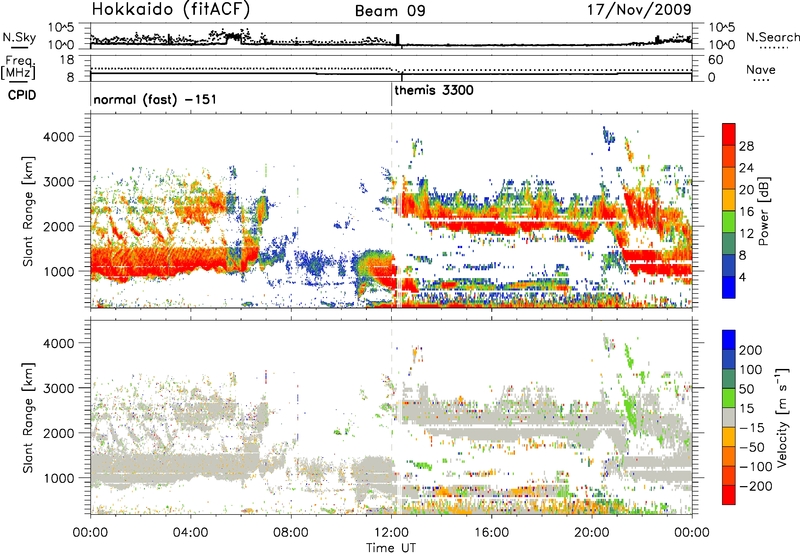This screenshot has height=554, width=800.
Task: Click the 'Power [dB]' colorbar label
Action: click(763, 211)
